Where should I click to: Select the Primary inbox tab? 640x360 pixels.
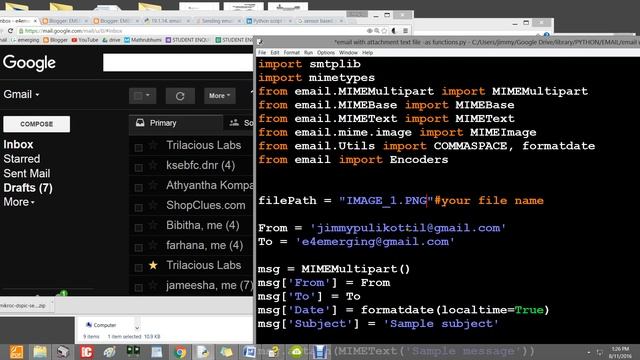(176, 123)
